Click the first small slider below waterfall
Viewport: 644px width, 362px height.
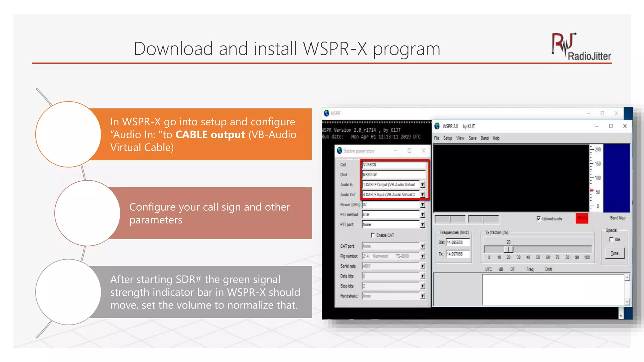(x=450, y=219)
